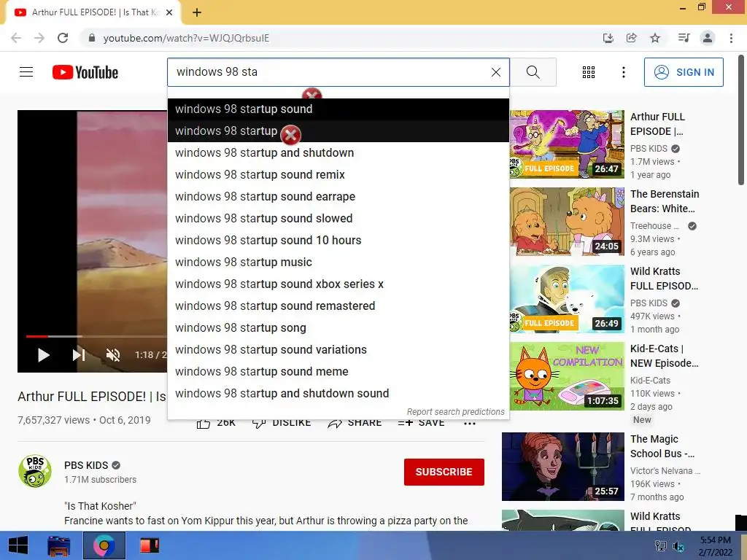Open a new browser tab
This screenshot has width=747, height=560.
coord(197,12)
